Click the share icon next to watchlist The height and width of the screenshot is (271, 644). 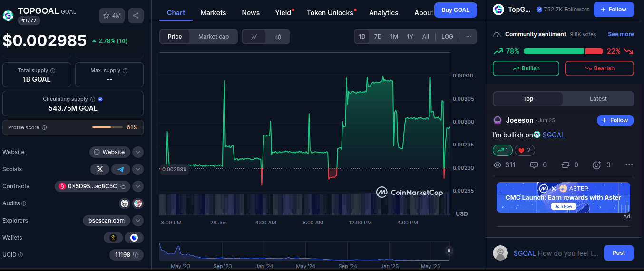tap(136, 16)
